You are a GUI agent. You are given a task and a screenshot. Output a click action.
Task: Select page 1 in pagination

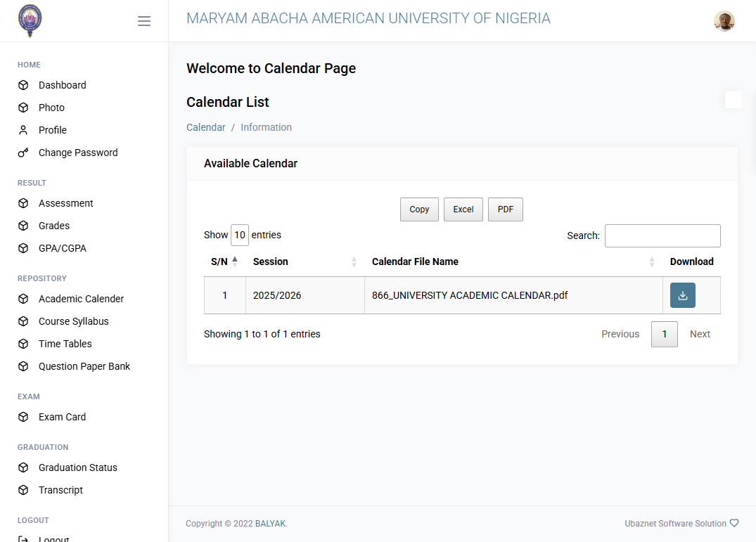click(x=665, y=334)
